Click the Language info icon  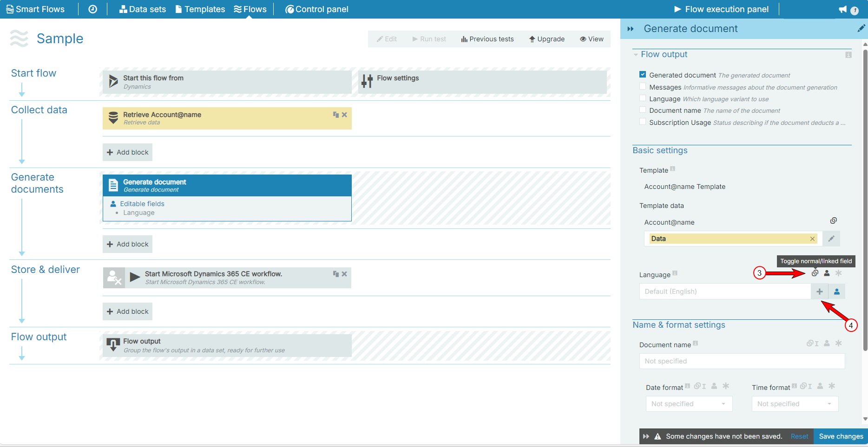(675, 273)
